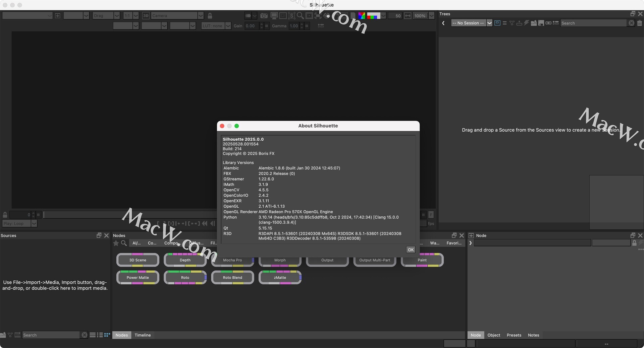Switch to the Notes tab
The width and height of the screenshot is (644, 348).
[533, 335]
